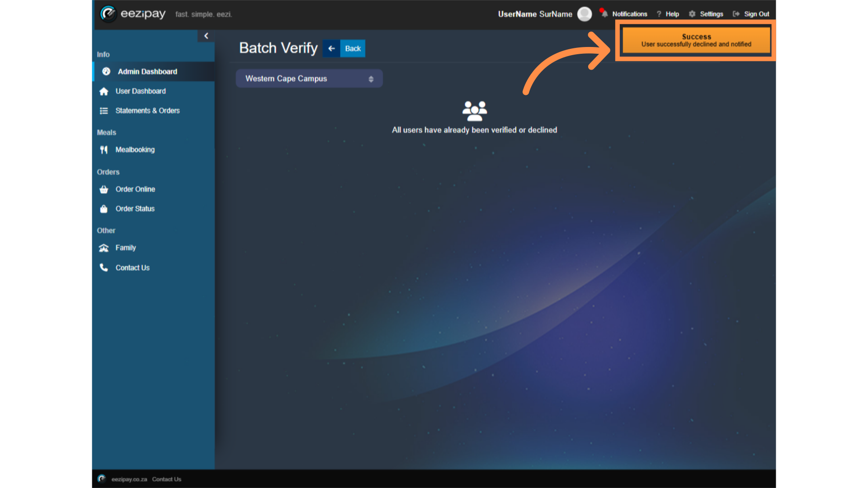Viewport: 868px width, 488px height.
Task: Open Settings
Action: click(x=712, y=14)
